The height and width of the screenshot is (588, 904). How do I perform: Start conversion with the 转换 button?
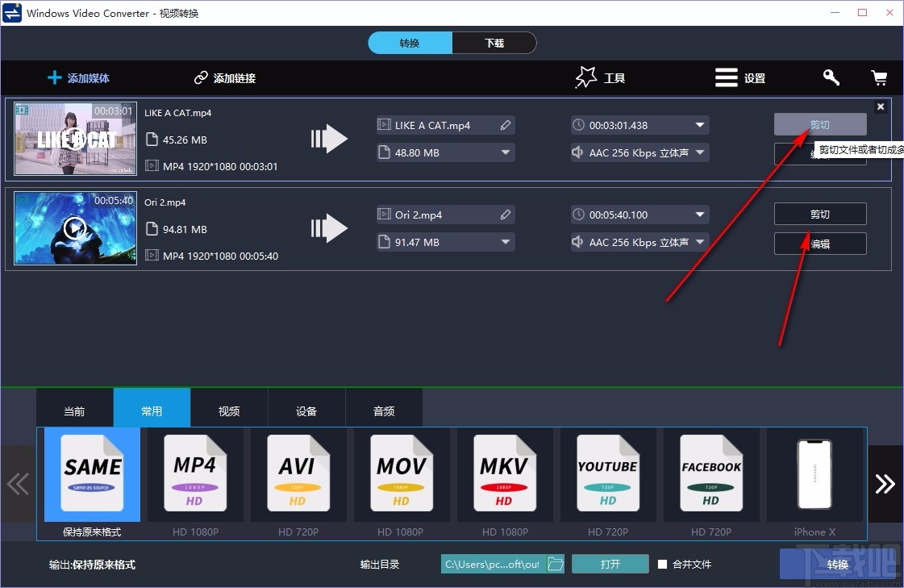click(x=837, y=564)
